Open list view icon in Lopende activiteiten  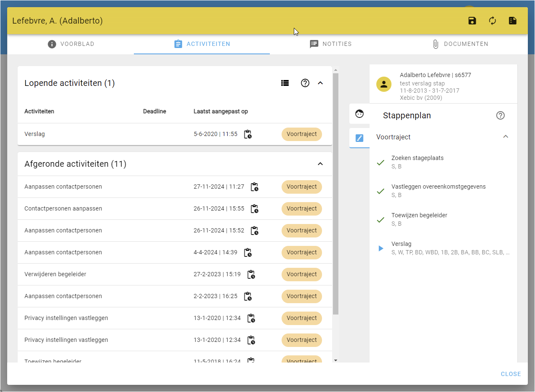tap(285, 83)
